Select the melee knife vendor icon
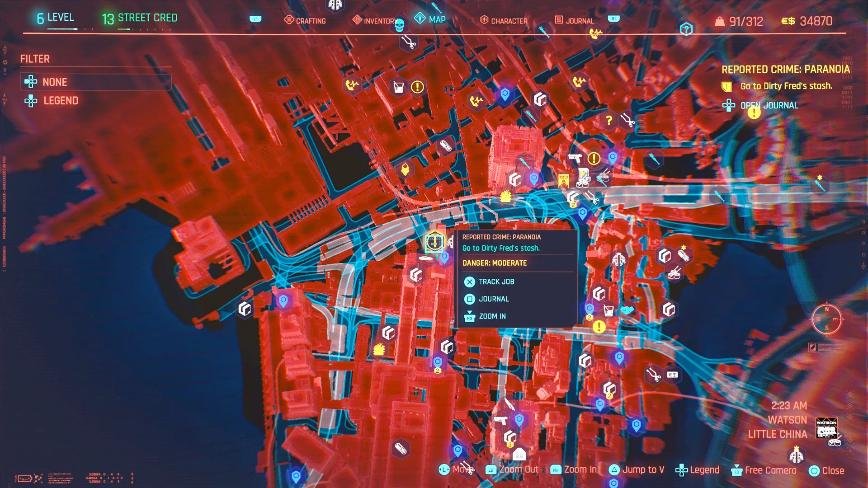This screenshot has height=488, width=868. 509,403
